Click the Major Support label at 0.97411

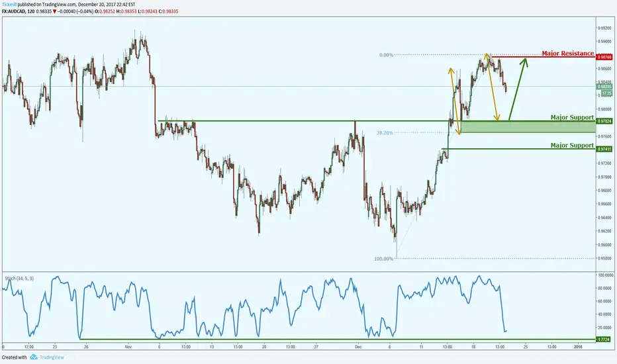click(572, 145)
